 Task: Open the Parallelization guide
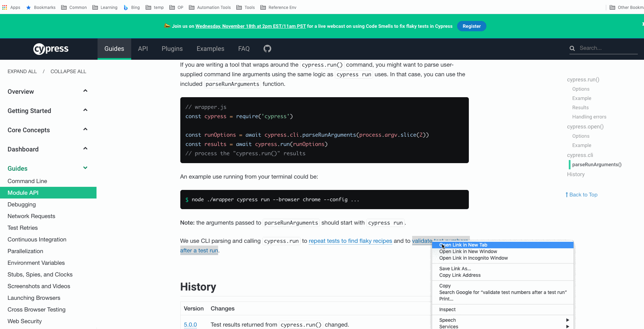[x=25, y=251]
